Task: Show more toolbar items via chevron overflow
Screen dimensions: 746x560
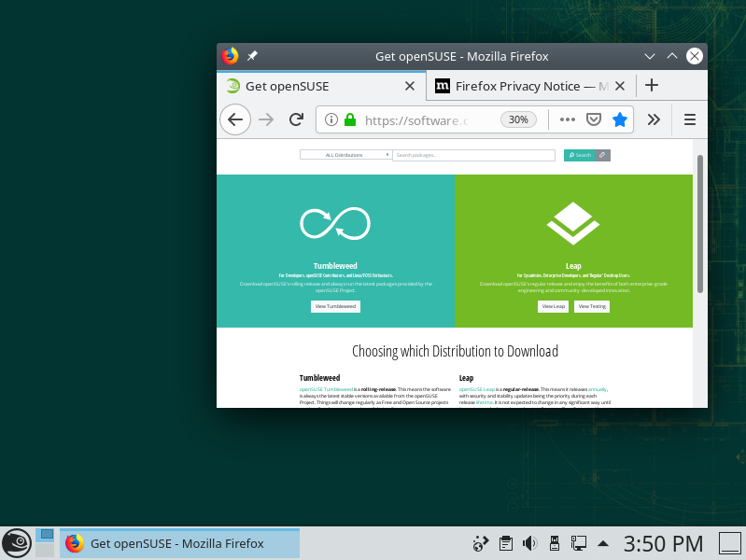Action: tap(654, 119)
